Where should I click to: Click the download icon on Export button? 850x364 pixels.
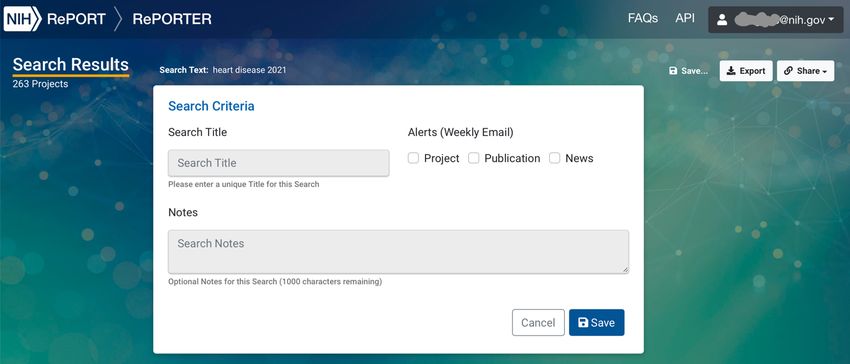(731, 71)
